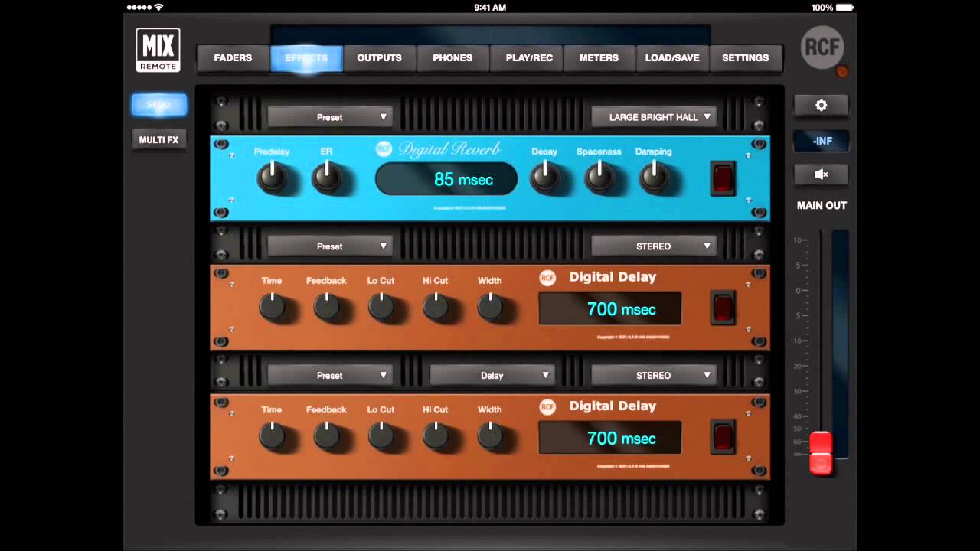980x551 pixels.
Task: Open Preset dropdown above the middle Digital Delay
Action: pos(330,246)
